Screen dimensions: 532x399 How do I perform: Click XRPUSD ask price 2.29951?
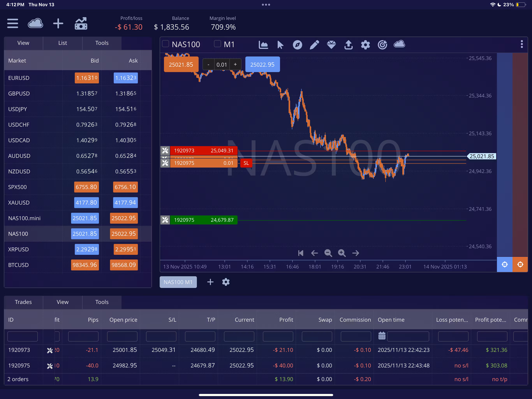click(126, 249)
